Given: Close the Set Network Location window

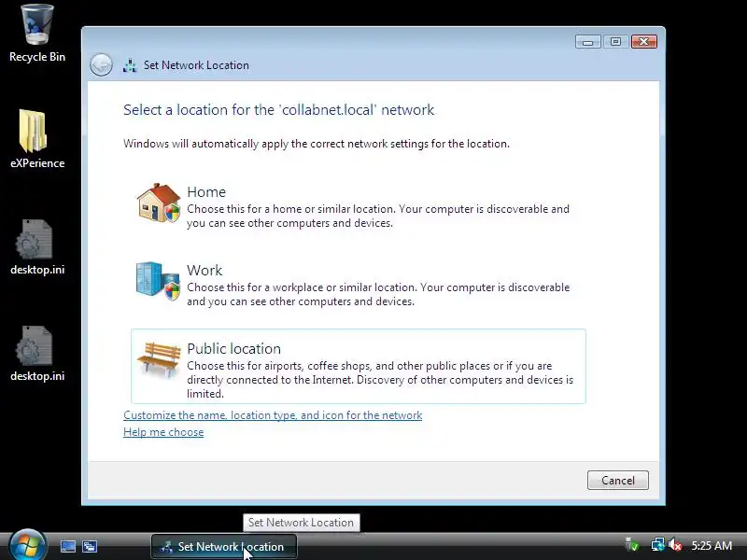Looking at the screenshot, I should [644, 42].
